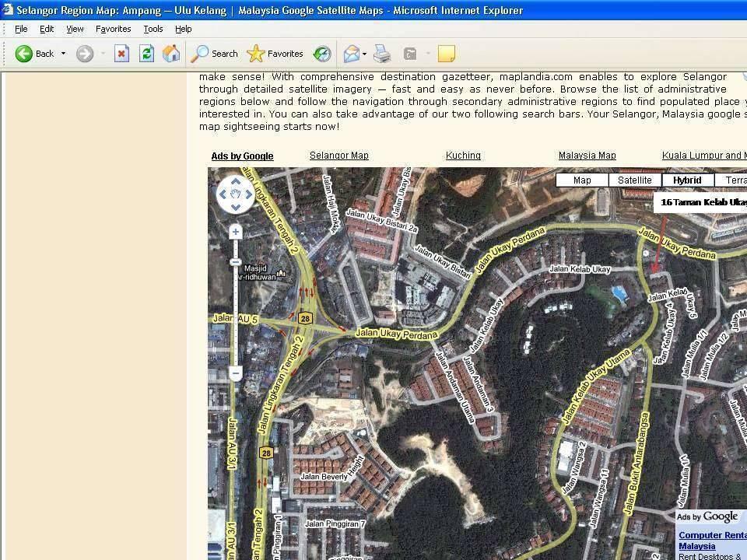The width and height of the screenshot is (747, 560).
Task: Open the Favorites menu
Action: (x=114, y=29)
